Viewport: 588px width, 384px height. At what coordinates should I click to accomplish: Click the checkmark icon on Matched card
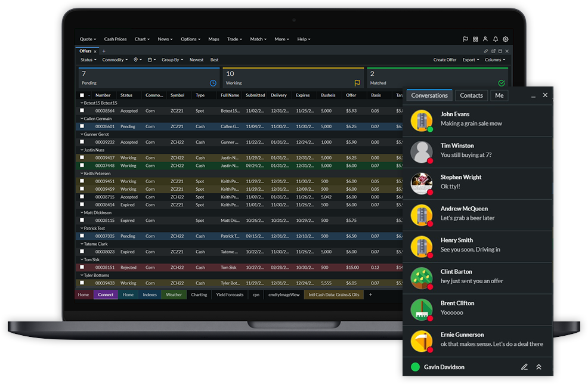click(502, 83)
